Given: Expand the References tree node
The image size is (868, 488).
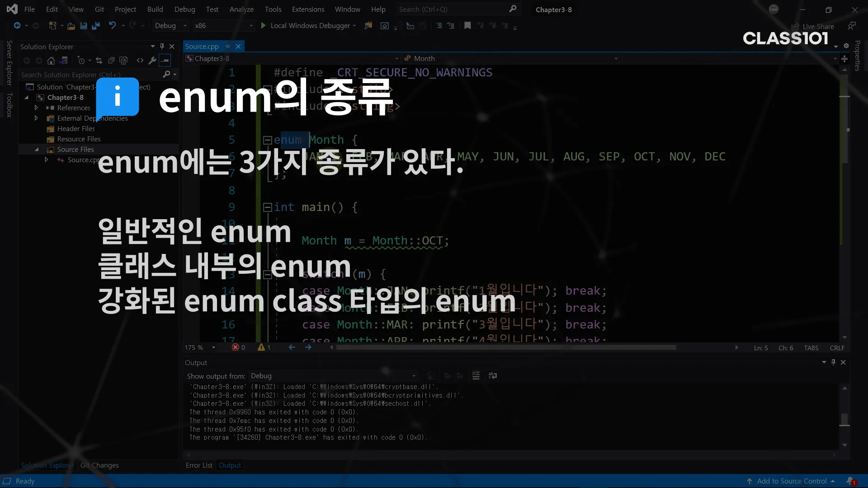Looking at the screenshot, I should (x=36, y=108).
